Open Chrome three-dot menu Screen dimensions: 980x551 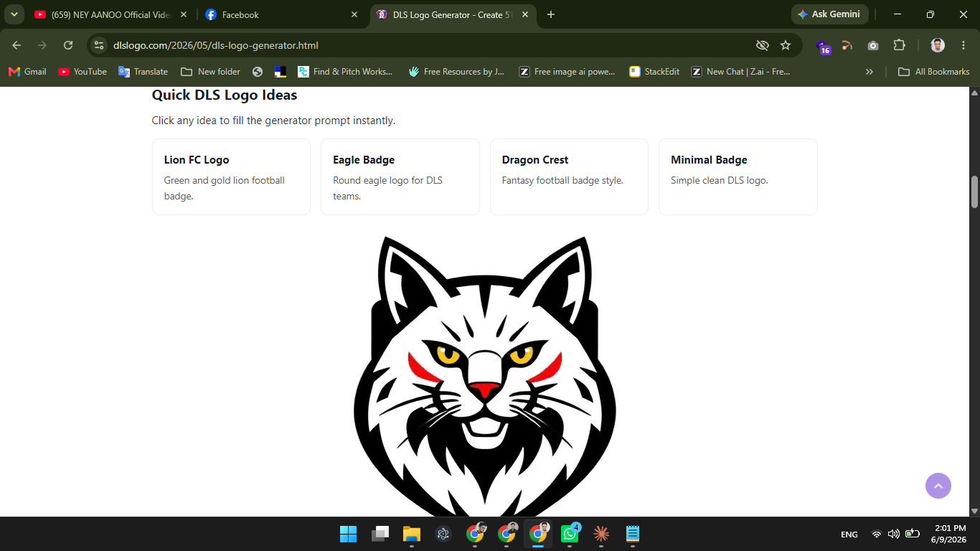pyautogui.click(x=963, y=45)
